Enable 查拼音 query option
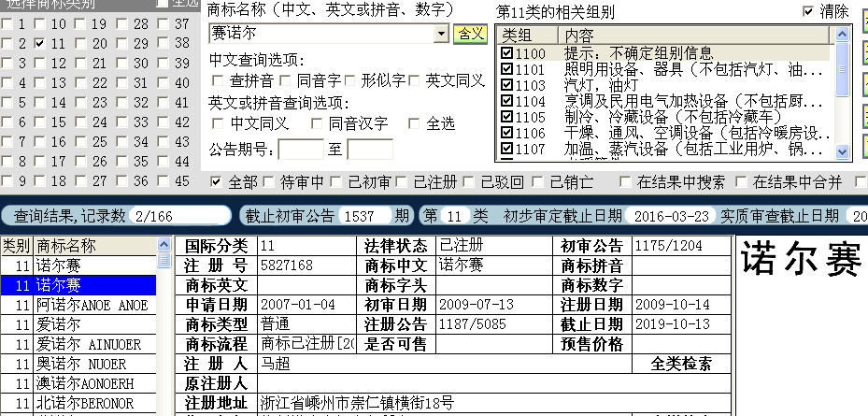The image size is (868, 416). click(218, 81)
